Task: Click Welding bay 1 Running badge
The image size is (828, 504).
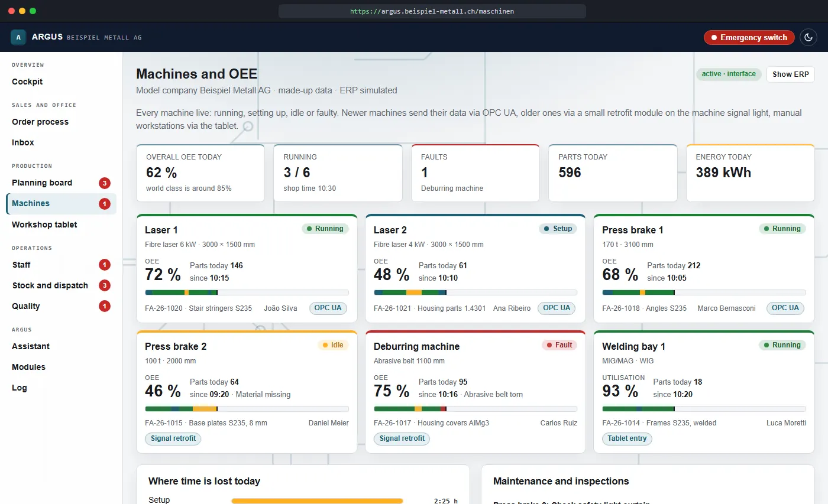Action: [x=782, y=345]
